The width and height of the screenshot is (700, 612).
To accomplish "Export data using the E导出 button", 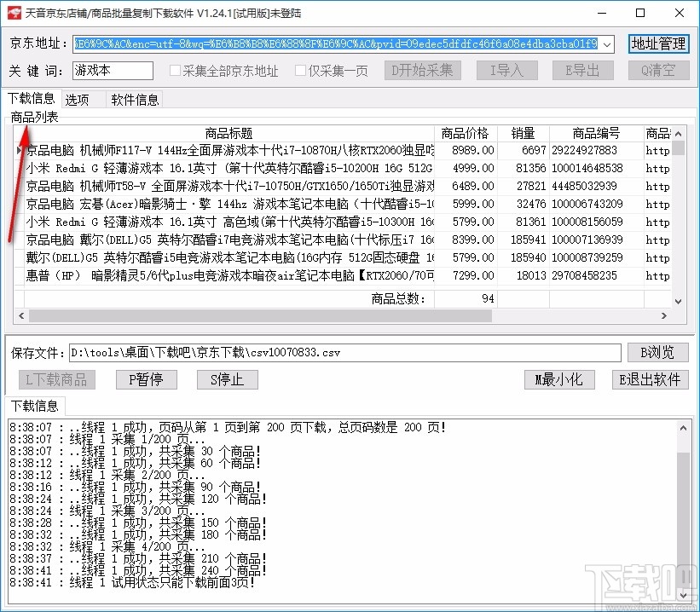I will click(x=582, y=72).
